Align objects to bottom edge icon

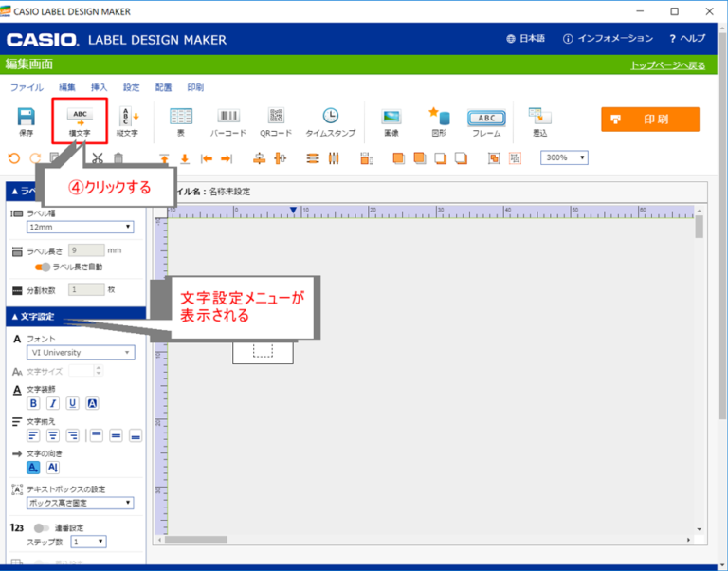(x=185, y=158)
